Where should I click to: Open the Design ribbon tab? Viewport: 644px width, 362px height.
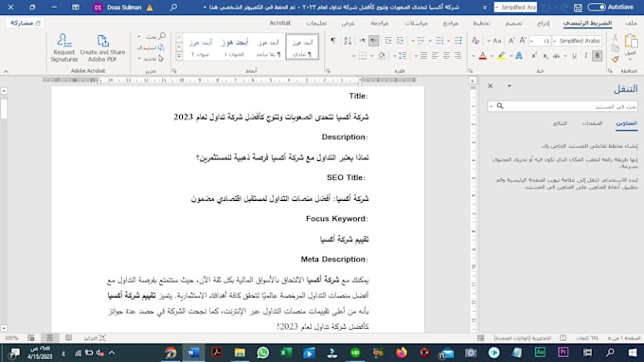click(513, 23)
